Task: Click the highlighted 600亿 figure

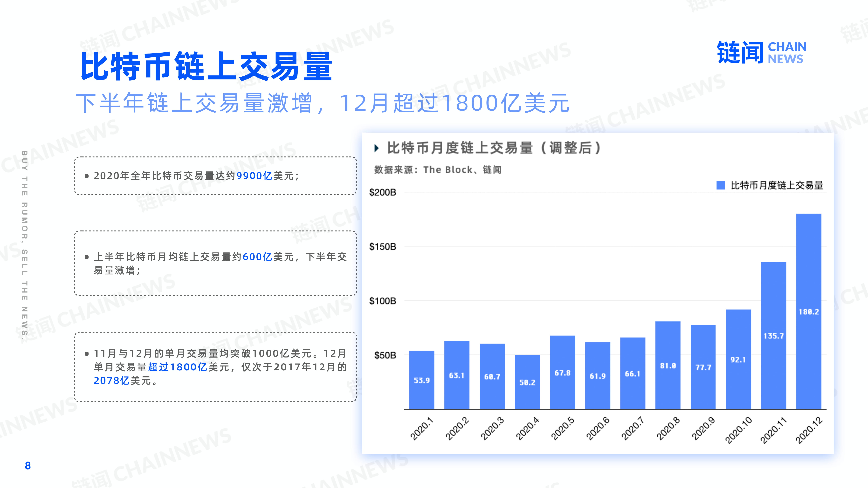Action: (x=257, y=257)
